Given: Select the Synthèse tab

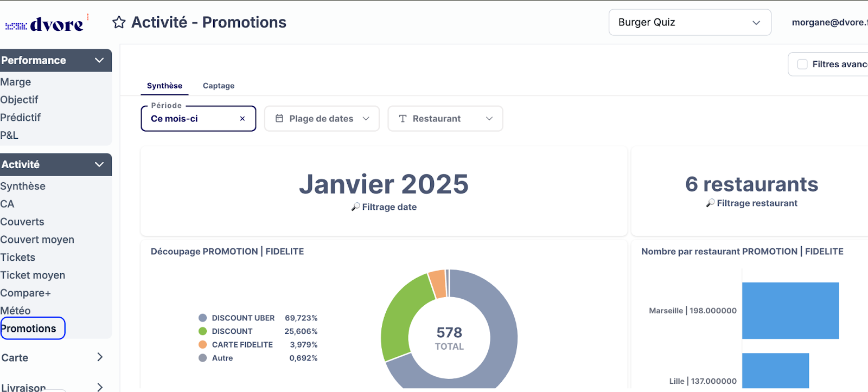Looking at the screenshot, I should point(164,86).
